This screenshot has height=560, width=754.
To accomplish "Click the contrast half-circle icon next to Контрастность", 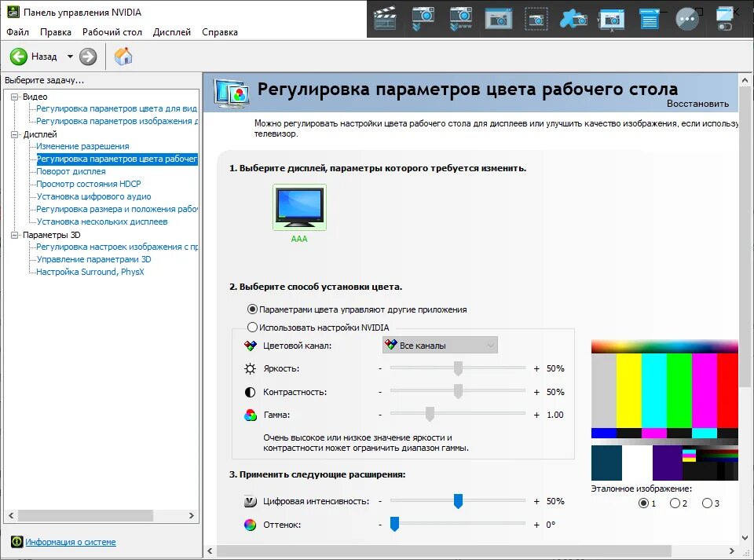I will [x=250, y=392].
